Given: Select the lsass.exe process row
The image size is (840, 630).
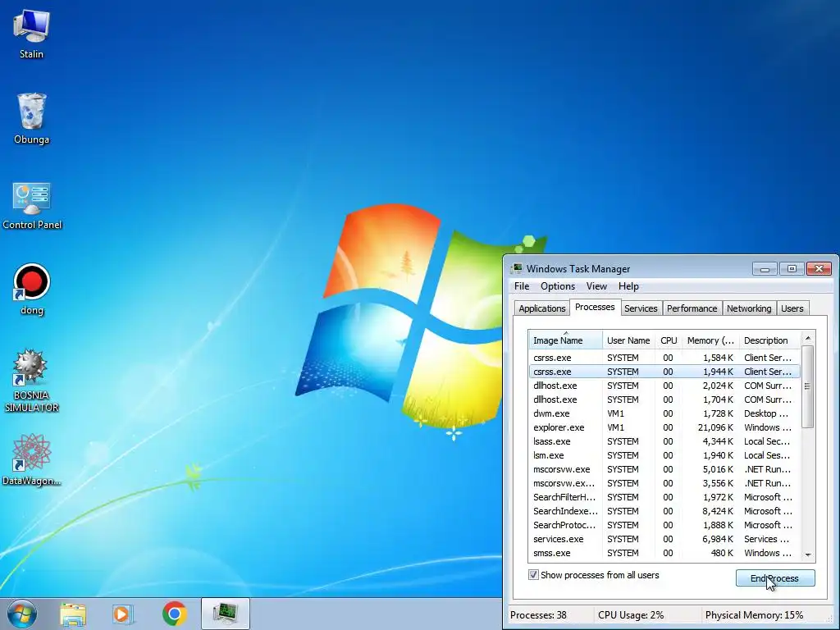Looking at the screenshot, I should [x=664, y=441].
